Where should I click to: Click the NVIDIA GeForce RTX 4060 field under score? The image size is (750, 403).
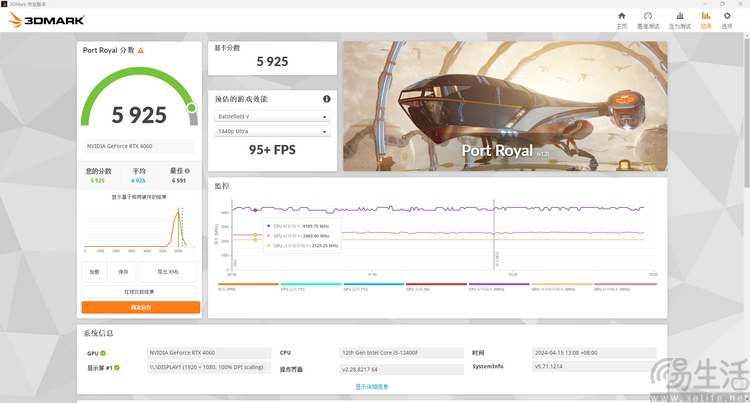click(139, 146)
